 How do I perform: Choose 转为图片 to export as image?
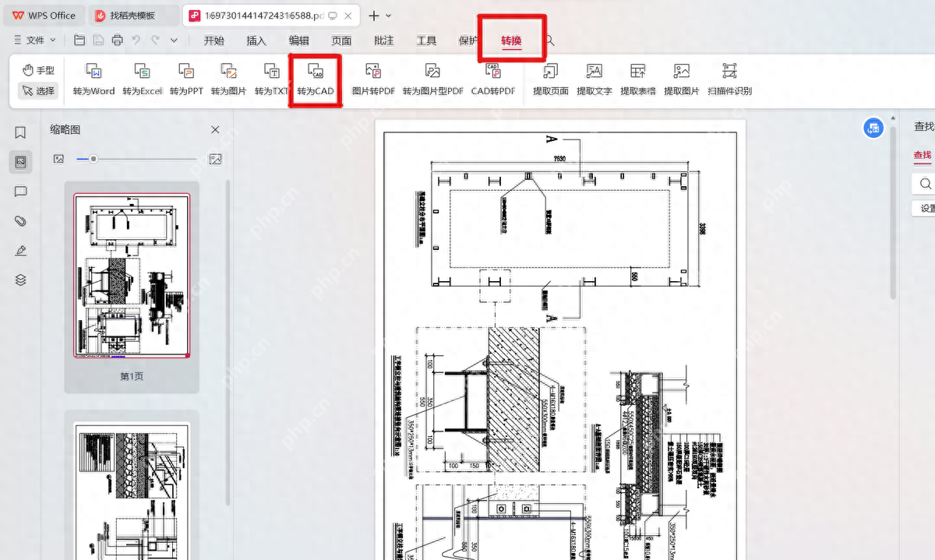[229, 80]
